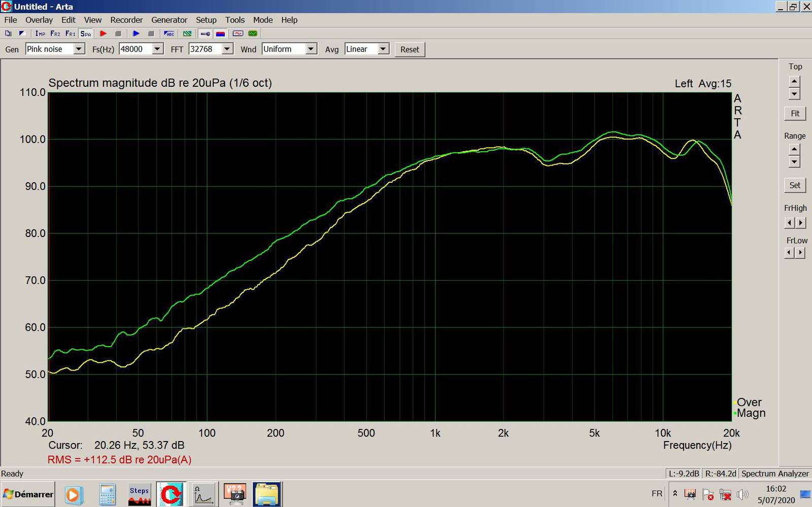Switch to Fr2 dual-channel frequency response mode

(x=55, y=33)
